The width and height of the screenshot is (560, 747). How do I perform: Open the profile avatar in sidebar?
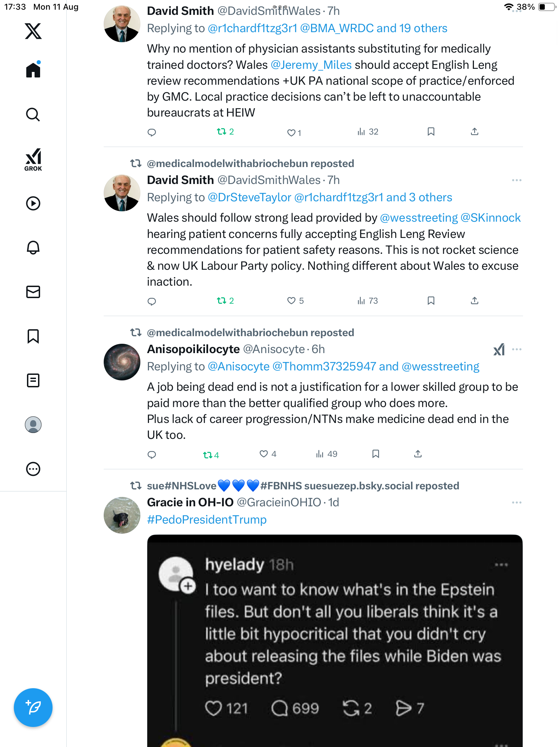tap(33, 425)
